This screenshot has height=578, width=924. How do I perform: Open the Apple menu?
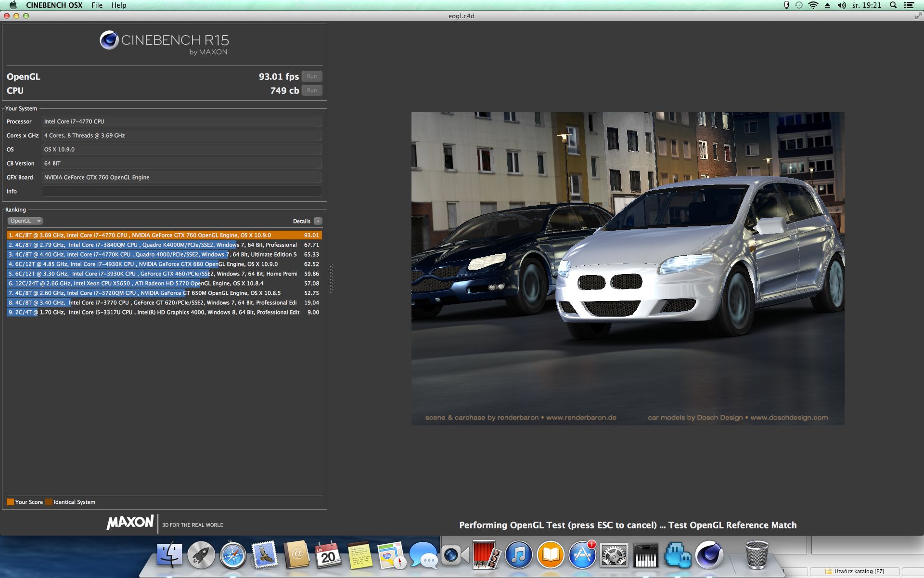13,5
